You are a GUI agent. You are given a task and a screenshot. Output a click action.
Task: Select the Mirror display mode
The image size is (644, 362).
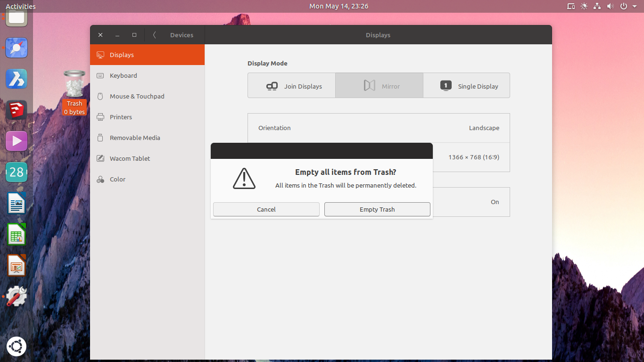click(x=379, y=85)
